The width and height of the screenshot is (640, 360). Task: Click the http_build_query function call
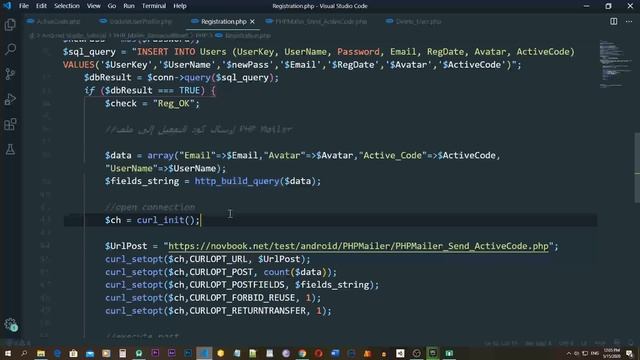point(237,181)
